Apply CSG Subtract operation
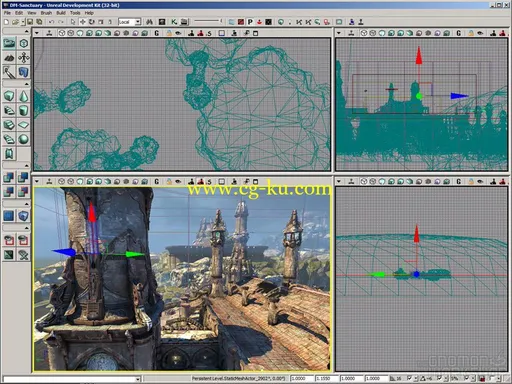Viewport: 512px width, 384px height. [23, 177]
